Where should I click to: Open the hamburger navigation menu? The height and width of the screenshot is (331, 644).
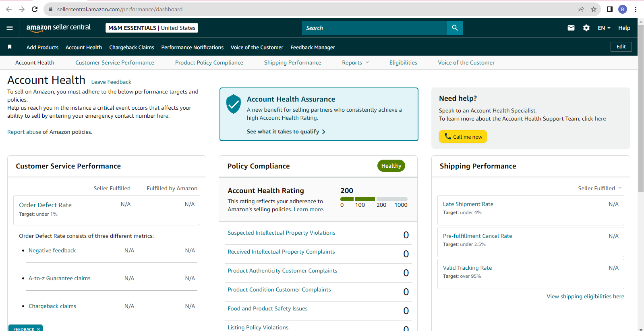click(x=10, y=28)
